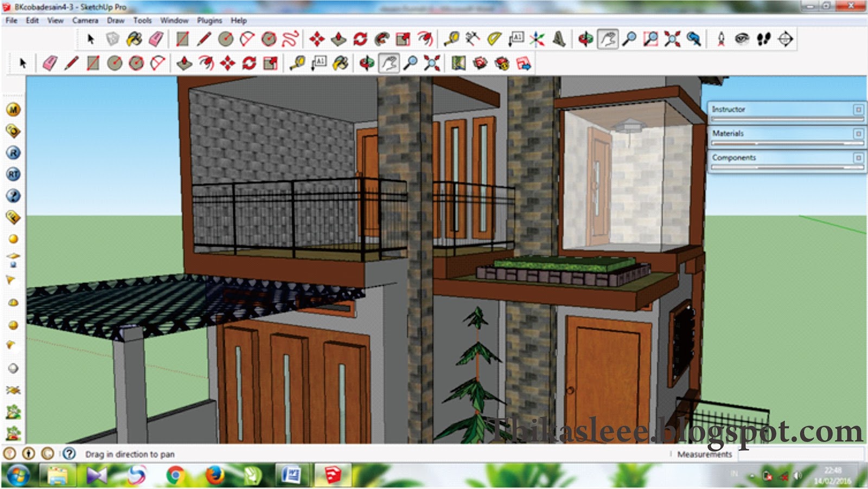Select the Freehand drawing tool

pyautogui.click(x=291, y=38)
